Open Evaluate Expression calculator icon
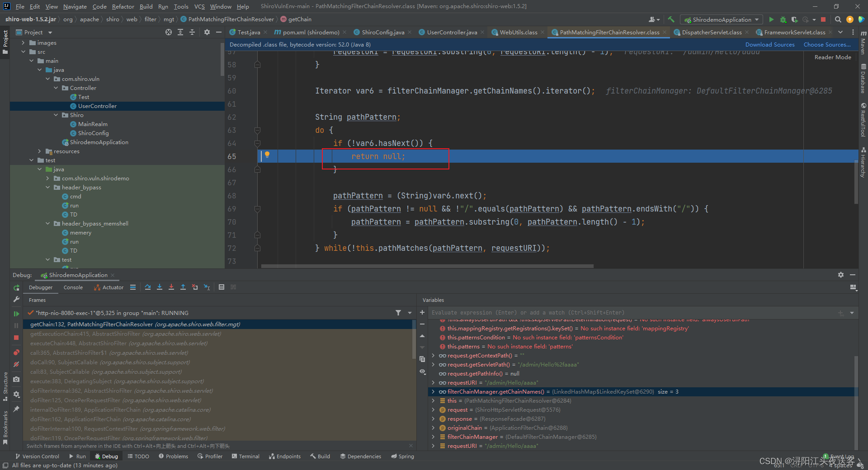868x470 pixels. point(222,287)
